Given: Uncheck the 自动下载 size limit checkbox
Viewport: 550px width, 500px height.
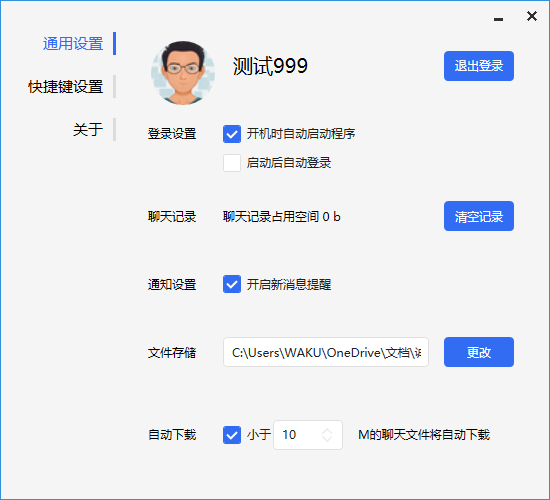Looking at the screenshot, I should click(x=232, y=435).
